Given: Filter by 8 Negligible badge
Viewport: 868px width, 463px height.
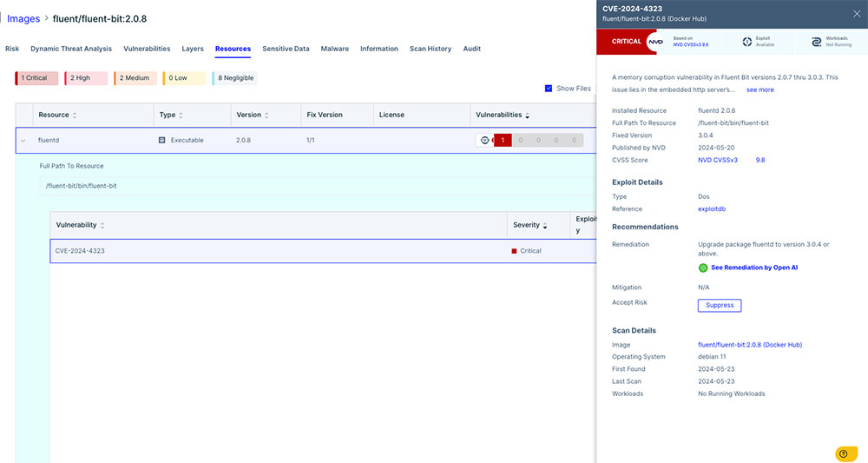Looking at the screenshot, I should [234, 78].
